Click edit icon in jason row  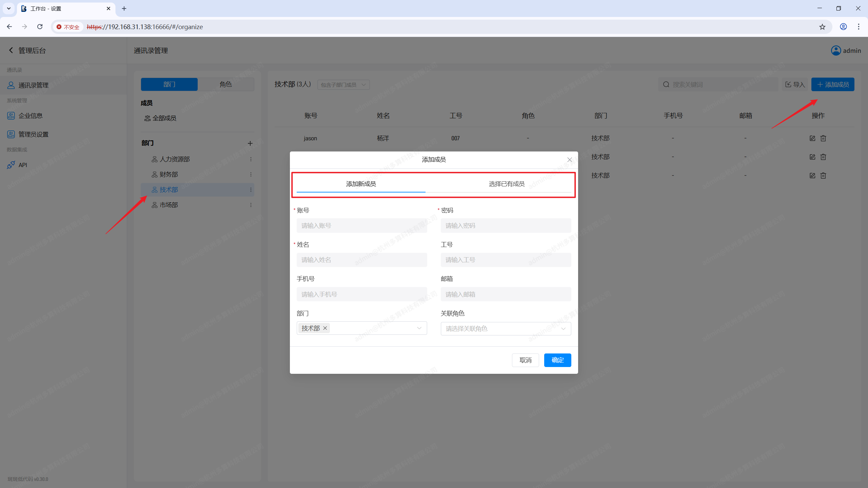pos(812,138)
